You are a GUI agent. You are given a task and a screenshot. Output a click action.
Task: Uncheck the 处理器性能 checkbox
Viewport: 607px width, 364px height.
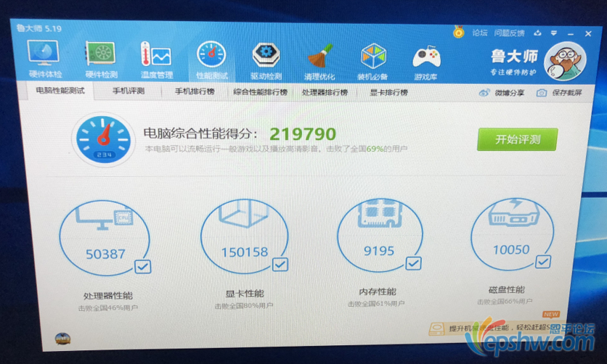142,266
